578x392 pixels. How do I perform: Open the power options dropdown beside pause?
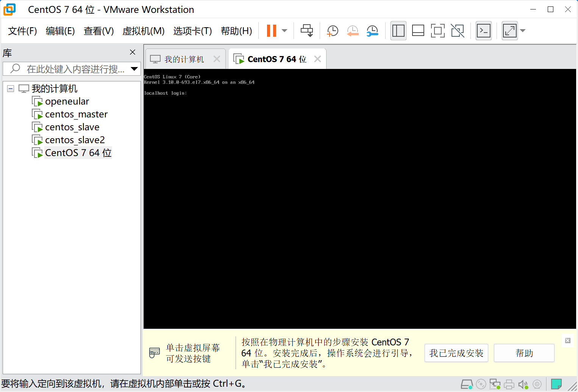pos(284,31)
